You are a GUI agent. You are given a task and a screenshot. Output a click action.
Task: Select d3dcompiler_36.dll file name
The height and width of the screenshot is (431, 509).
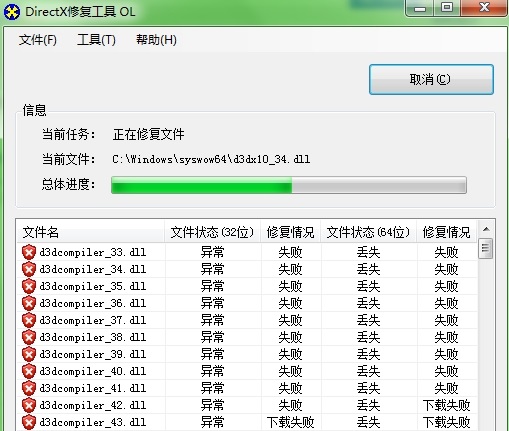tap(93, 303)
